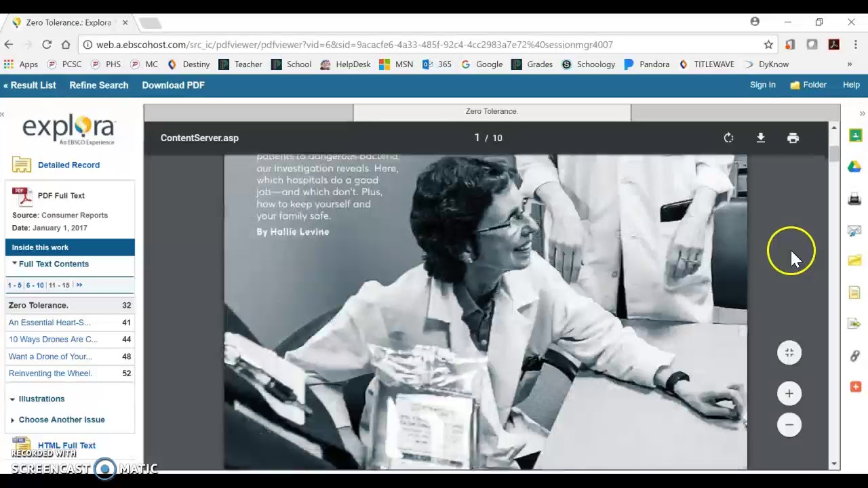Open the Schoology bookmark

pyautogui.click(x=589, y=64)
